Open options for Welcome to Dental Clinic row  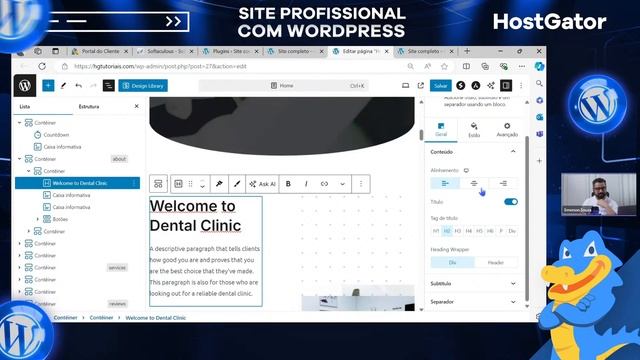134,183
